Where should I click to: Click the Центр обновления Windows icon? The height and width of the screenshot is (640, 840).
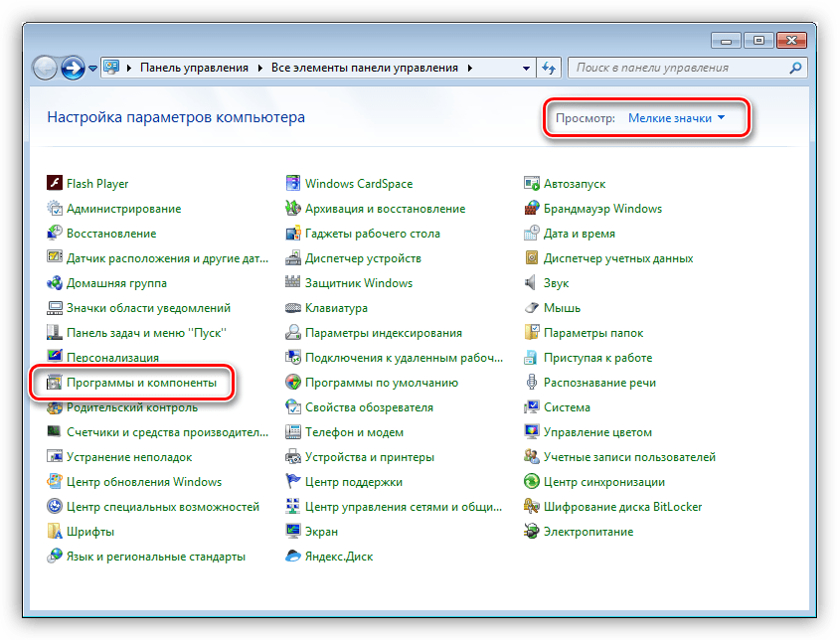click(x=55, y=481)
